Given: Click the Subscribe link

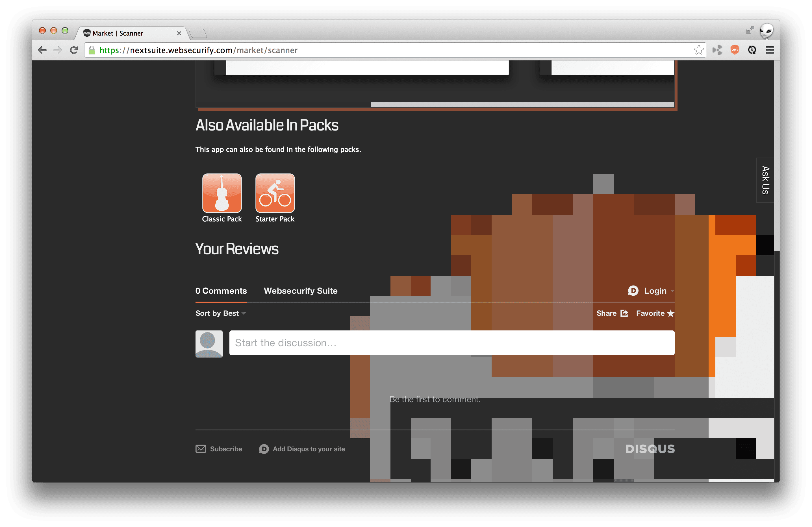Looking at the screenshot, I should [226, 449].
